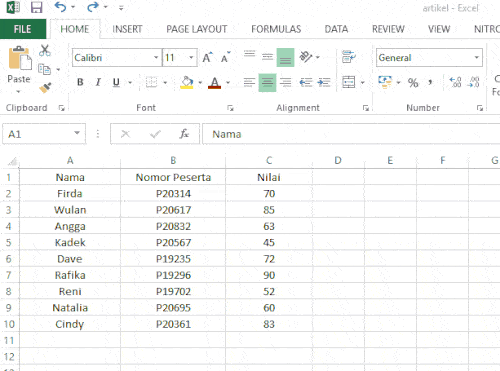
Task: Expand the Name Box dropdown arrow
Action: tap(77, 133)
